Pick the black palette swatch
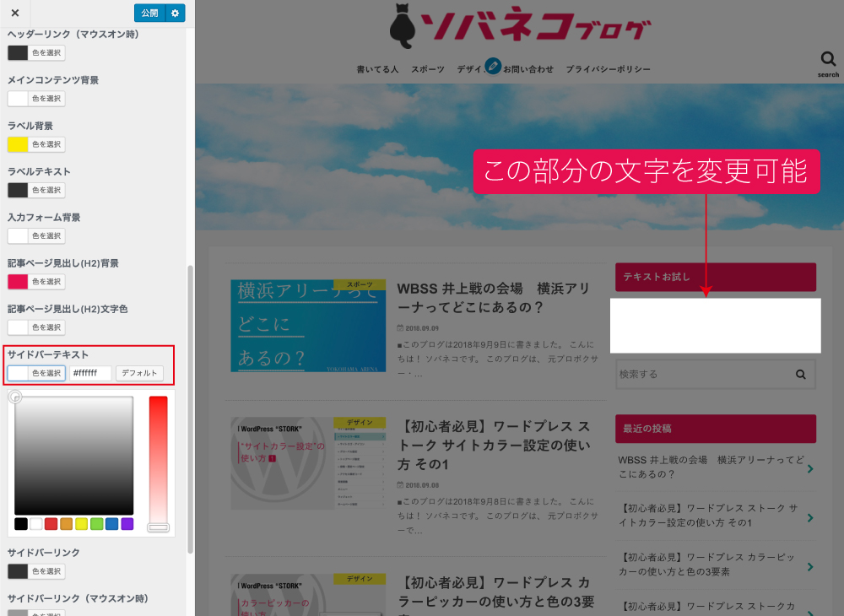The image size is (844, 616). click(x=21, y=523)
